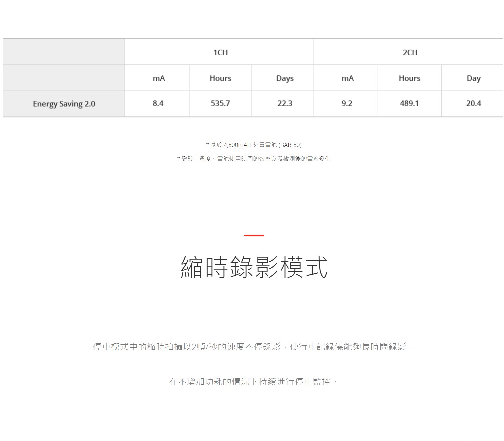The image size is (504, 441).
Task: Click the 22.3 days cell
Action: (x=285, y=103)
